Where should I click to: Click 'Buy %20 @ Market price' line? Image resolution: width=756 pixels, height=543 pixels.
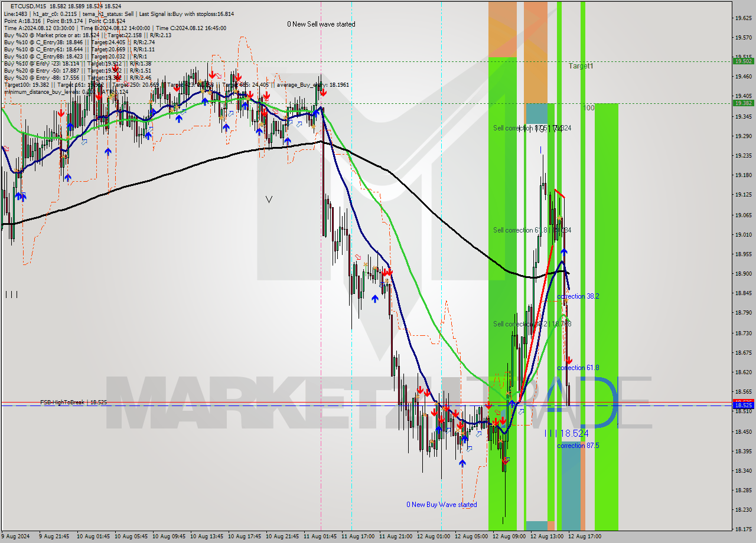87,35
